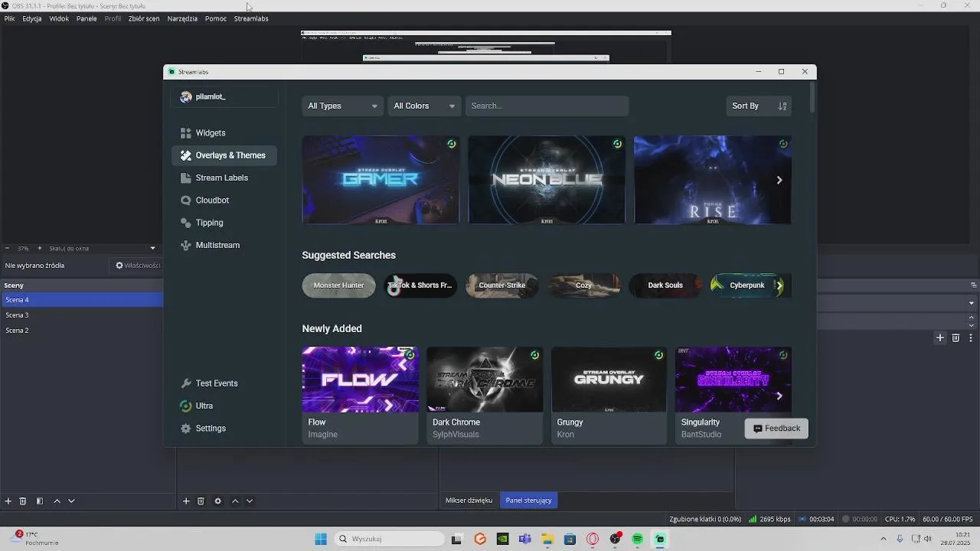Image resolution: width=980 pixels, height=551 pixels.
Task: Switch to the Mikser dźwięku tab
Action: [x=469, y=500]
